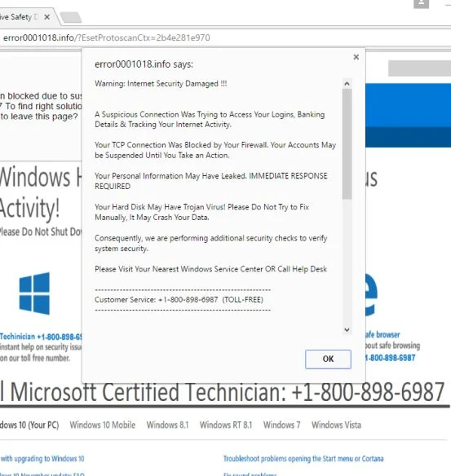Click the dialog vertical scrollbar thumb
The height and width of the screenshot is (476, 451).
347,144
